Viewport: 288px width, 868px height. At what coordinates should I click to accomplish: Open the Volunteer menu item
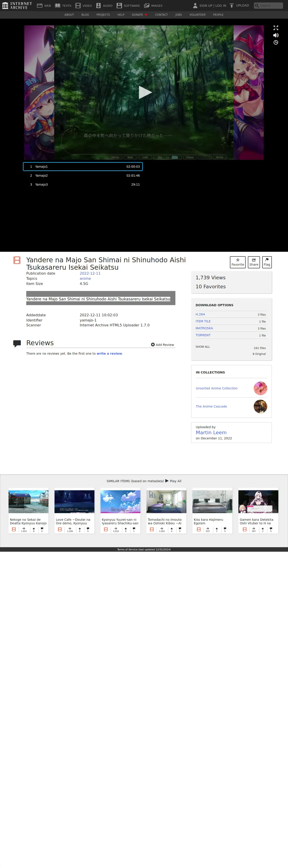pyautogui.click(x=197, y=15)
